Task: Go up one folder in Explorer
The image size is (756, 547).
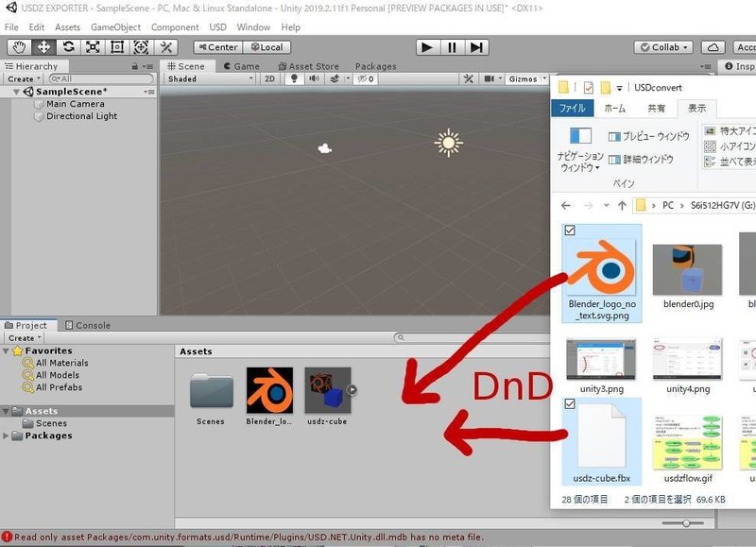Action: click(622, 205)
